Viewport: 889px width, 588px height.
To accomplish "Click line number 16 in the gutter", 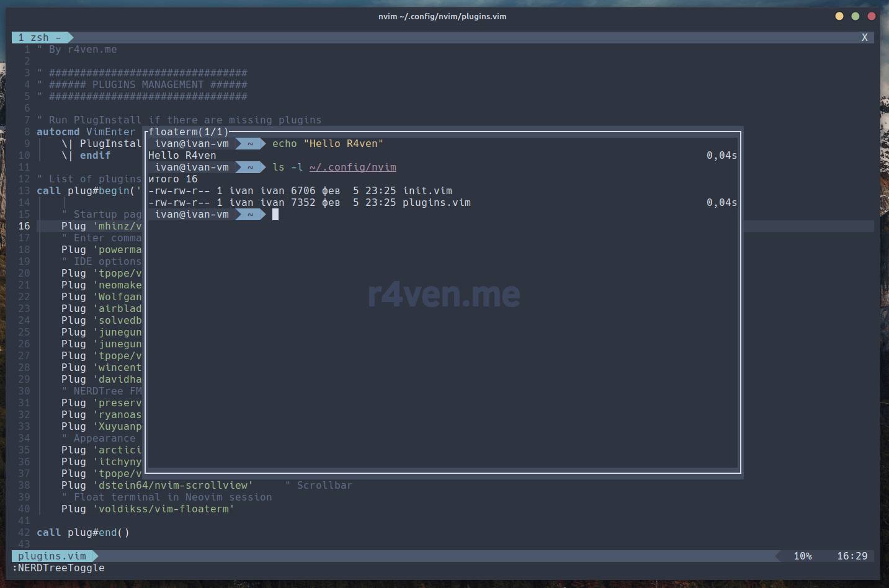I will click(24, 226).
